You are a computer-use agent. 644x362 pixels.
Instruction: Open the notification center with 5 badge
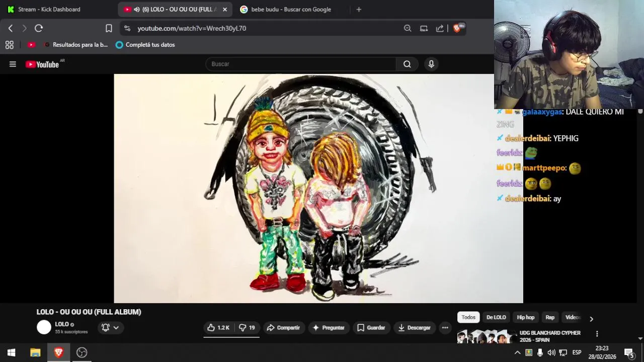(629, 352)
